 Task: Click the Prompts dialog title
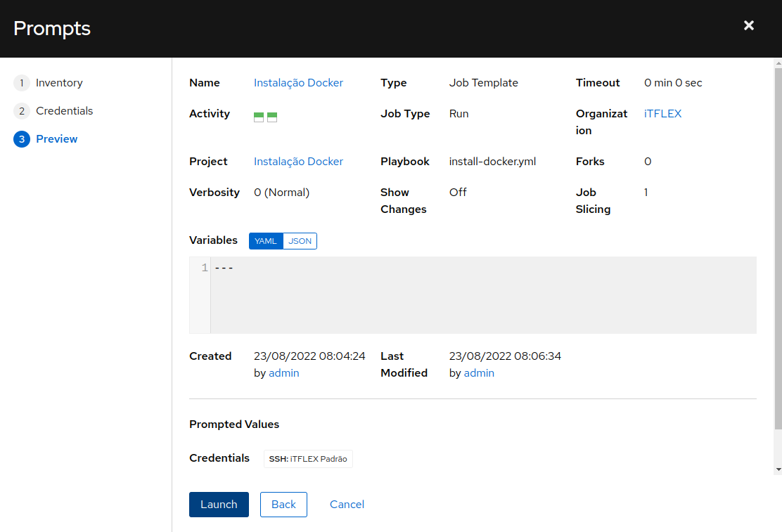[x=52, y=28]
